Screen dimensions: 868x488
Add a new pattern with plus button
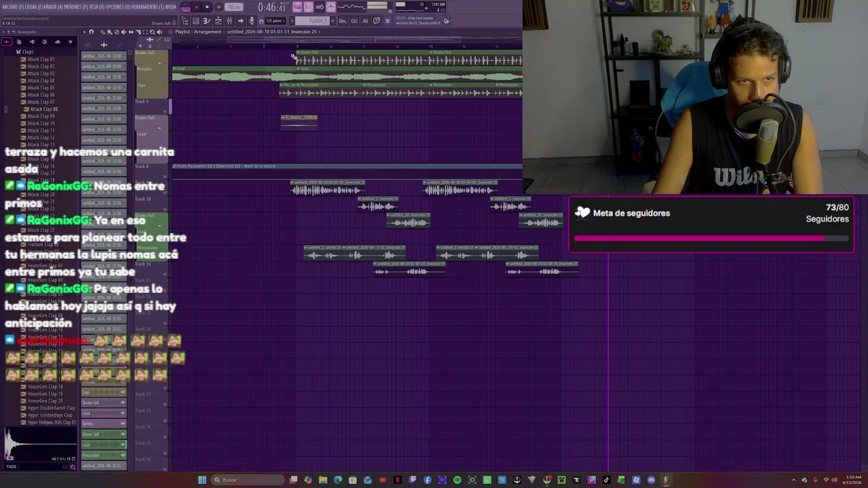click(334, 21)
